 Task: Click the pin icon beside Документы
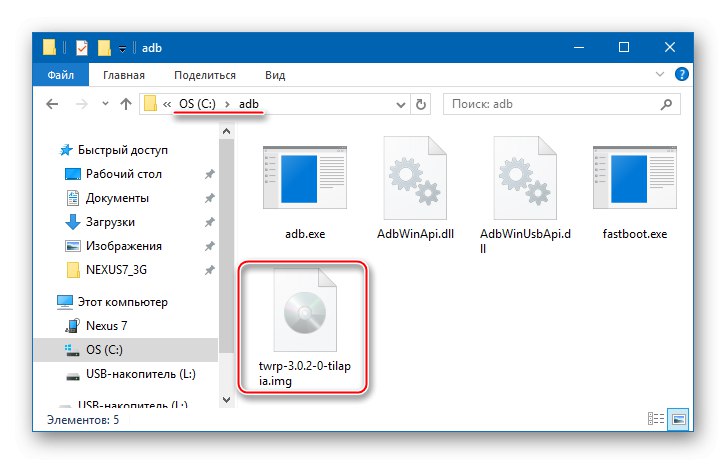pyautogui.click(x=210, y=198)
